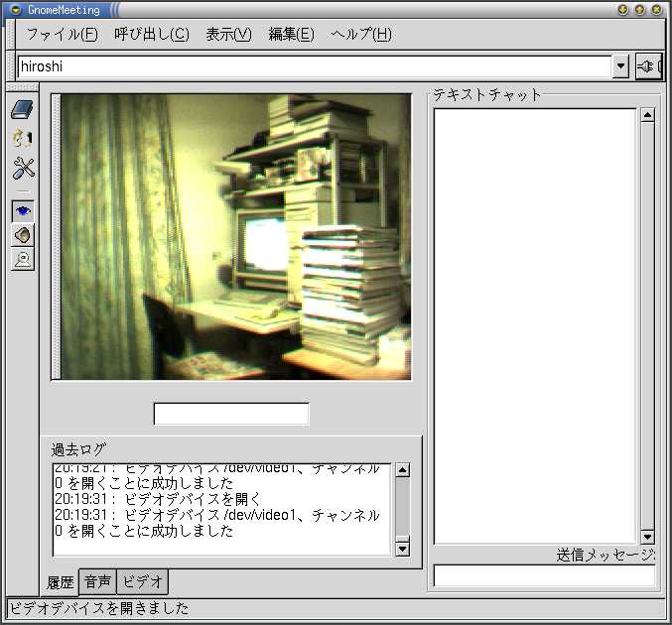This screenshot has height=625, width=672.
Task: Click the hiroshi URL address field
Action: click(x=313, y=66)
